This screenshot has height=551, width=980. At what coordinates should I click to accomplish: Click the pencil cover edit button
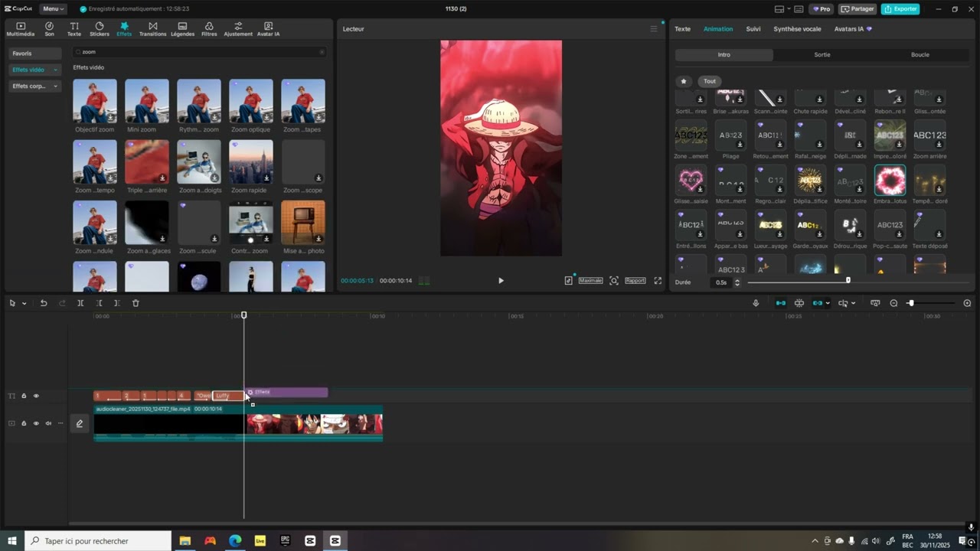[79, 423]
